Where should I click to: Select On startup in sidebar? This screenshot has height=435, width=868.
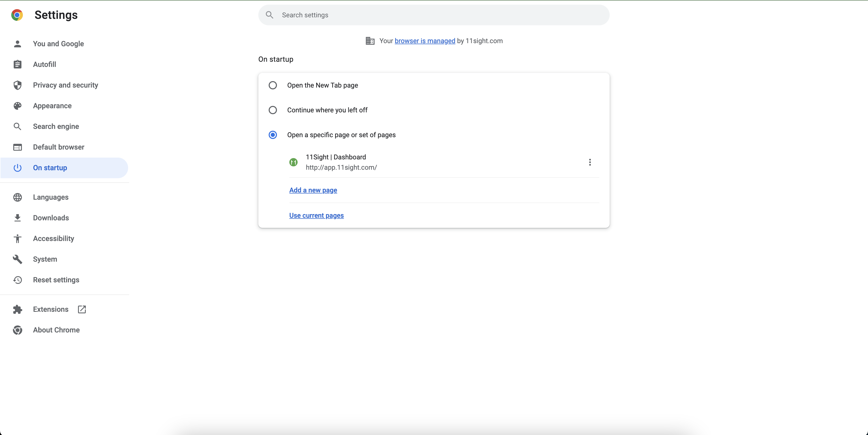(x=64, y=168)
